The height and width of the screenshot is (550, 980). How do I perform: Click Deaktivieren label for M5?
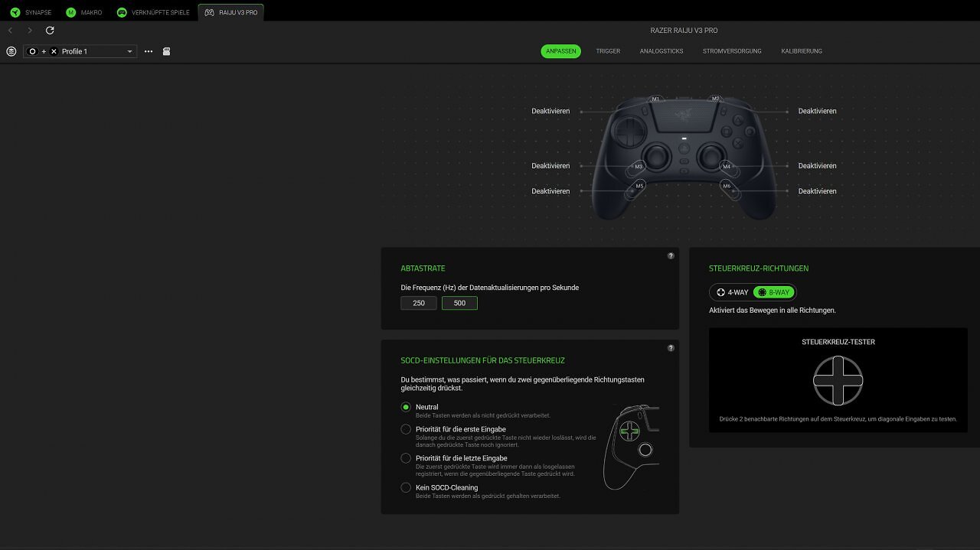pyautogui.click(x=550, y=191)
